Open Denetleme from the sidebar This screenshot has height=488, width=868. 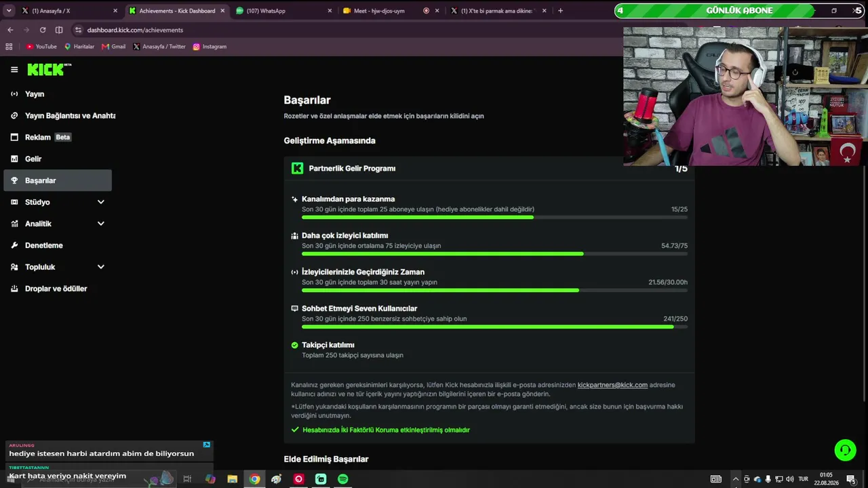[x=58, y=245]
